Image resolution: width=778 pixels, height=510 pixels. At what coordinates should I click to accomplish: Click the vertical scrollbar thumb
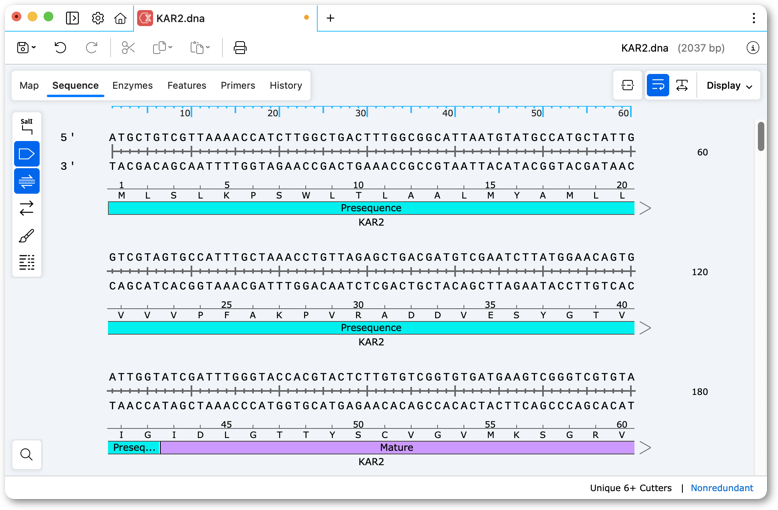(x=761, y=136)
